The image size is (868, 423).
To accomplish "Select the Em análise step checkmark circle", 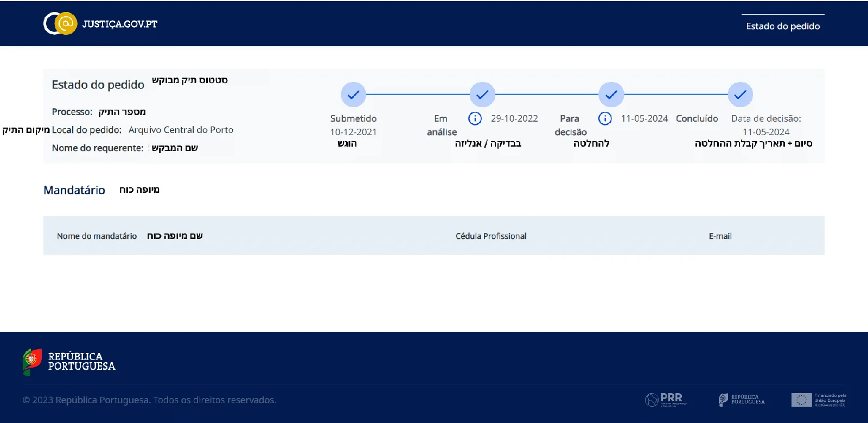I will [482, 94].
